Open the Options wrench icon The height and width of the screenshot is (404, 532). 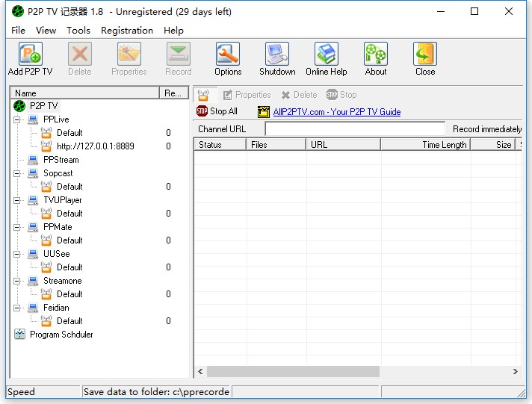(228, 55)
